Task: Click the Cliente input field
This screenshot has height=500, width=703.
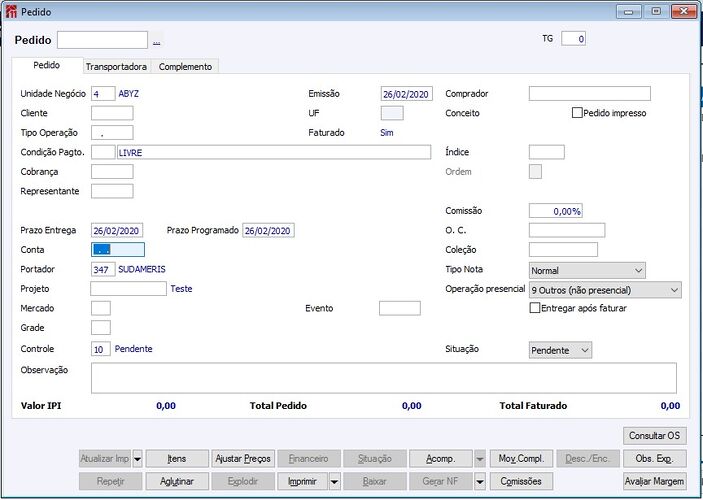Action: pos(112,113)
